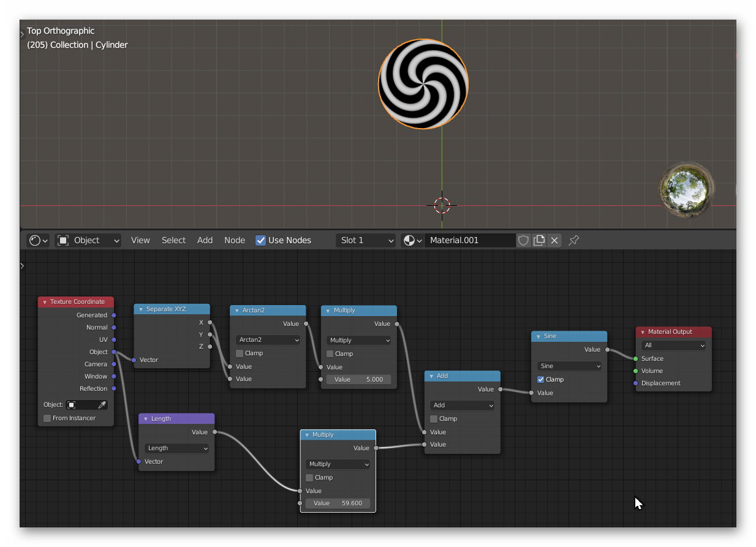Click the Material.001 name field
Screen dimensions: 756x547
coord(470,240)
